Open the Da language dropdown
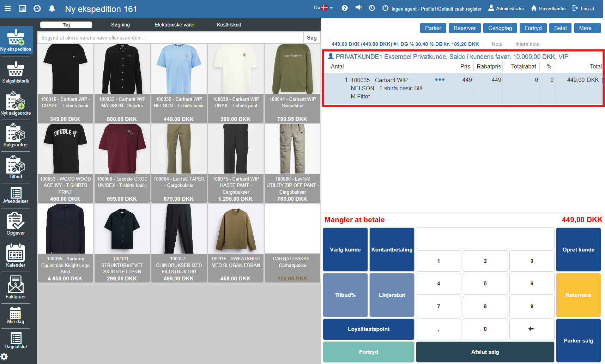Image resolution: width=605 pixels, height=364 pixels. 323,8
